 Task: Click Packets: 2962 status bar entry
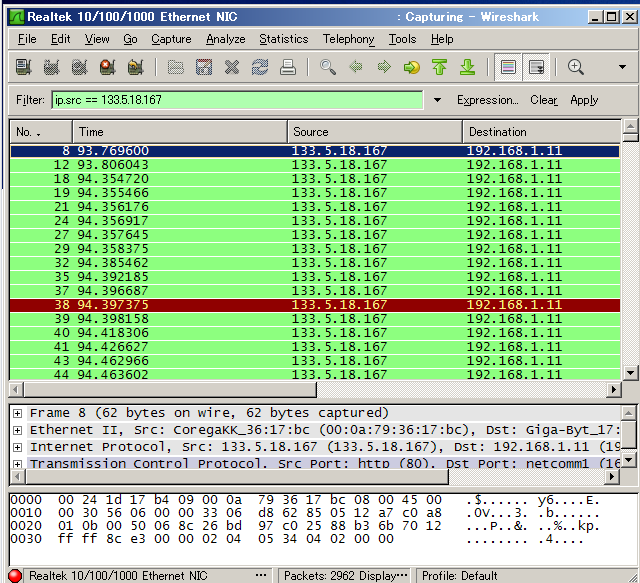click(345, 576)
